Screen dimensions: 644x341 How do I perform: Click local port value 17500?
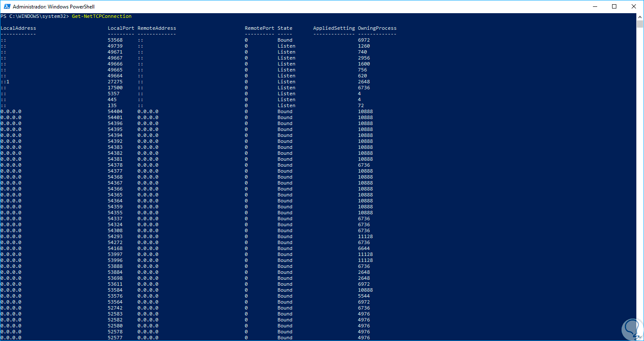[115, 88]
